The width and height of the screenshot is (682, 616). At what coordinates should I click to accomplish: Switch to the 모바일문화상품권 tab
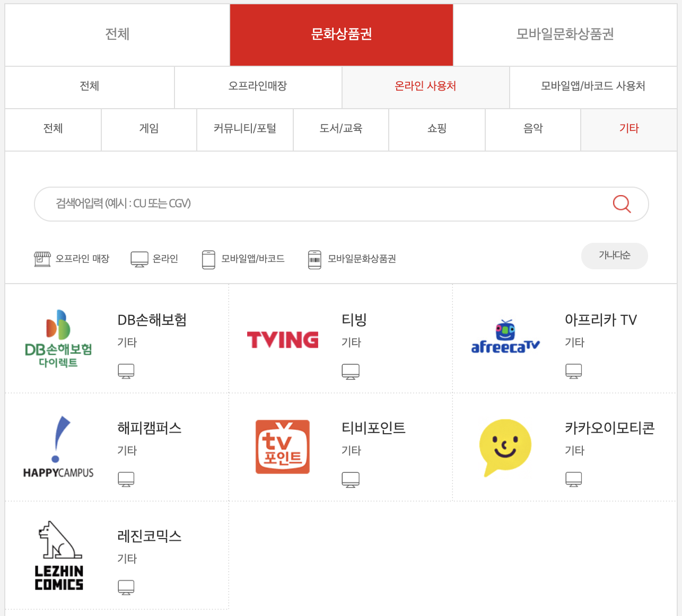coord(564,34)
